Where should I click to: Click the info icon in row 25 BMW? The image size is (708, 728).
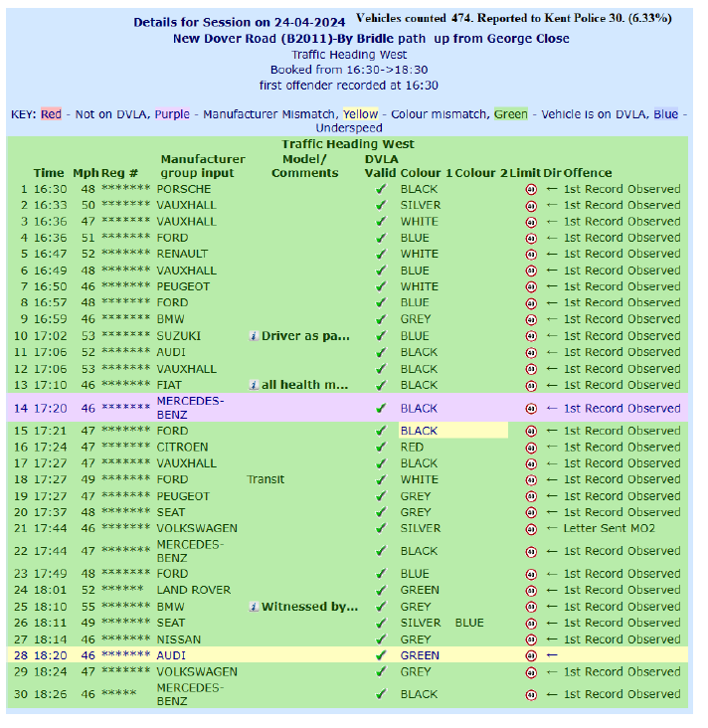pyautogui.click(x=254, y=607)
